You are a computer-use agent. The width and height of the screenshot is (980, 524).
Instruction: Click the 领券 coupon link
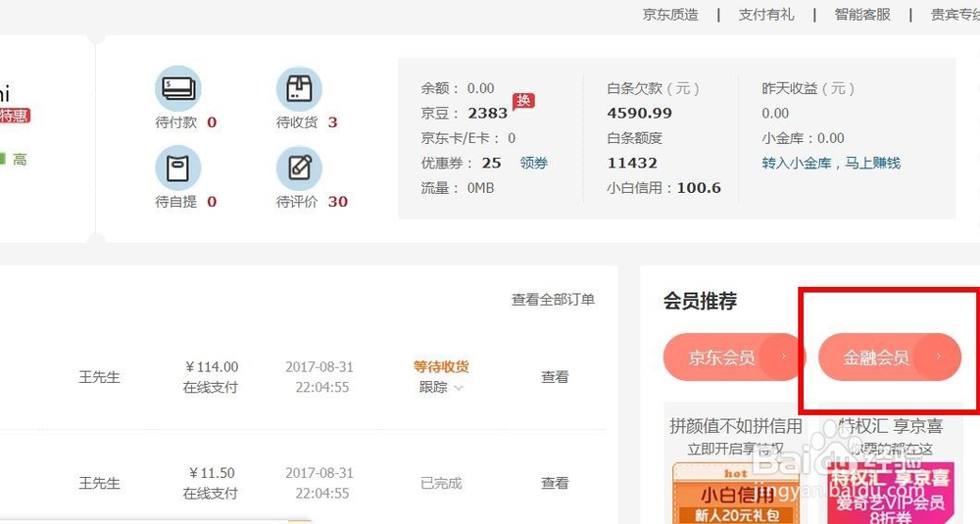click(x=534, y=163)
